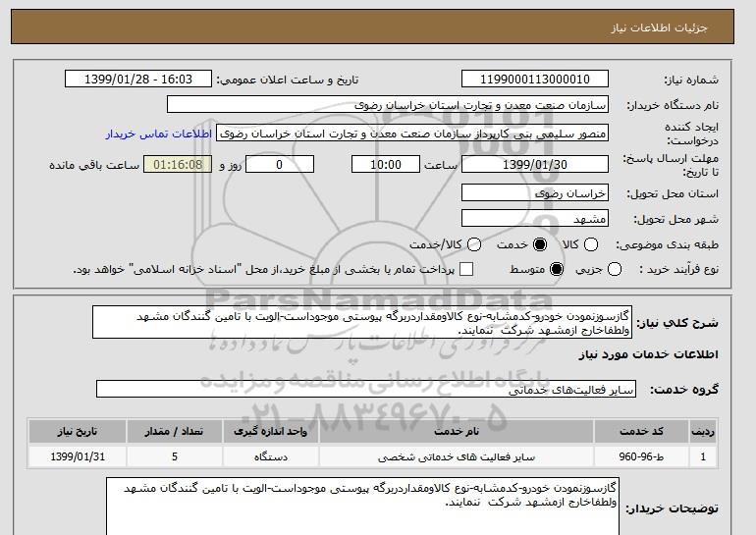Viewport: 756px width, 535px height.
Task: Click the گروه خدمت field سایر فعالیت‌های خدماتی
Action: 366,390
